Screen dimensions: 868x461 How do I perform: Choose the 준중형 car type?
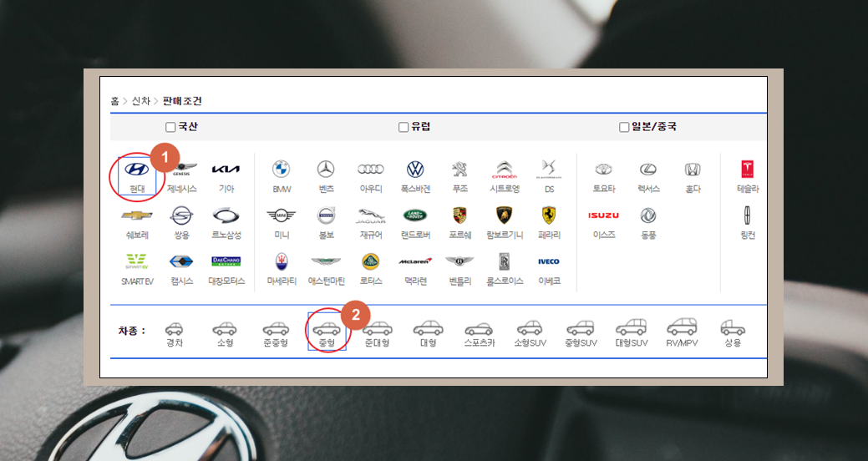click(276, 335)
